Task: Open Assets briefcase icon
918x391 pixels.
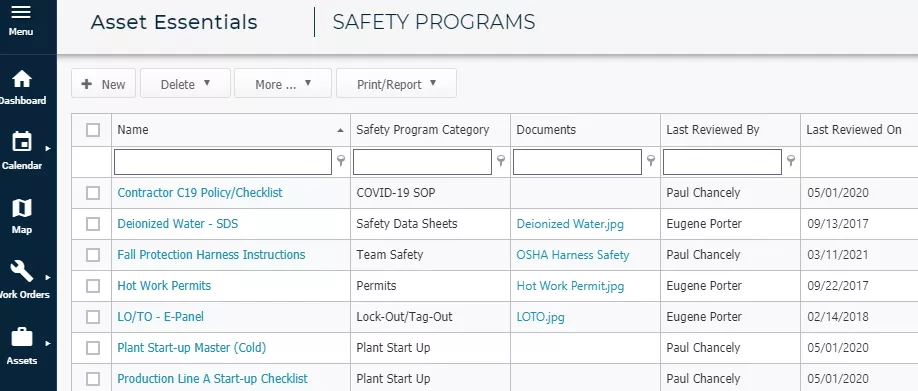Action: pyautogui.click(x=22, y=337)
